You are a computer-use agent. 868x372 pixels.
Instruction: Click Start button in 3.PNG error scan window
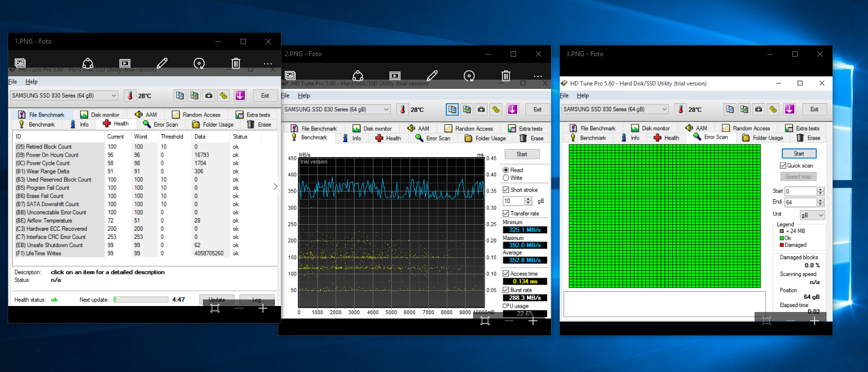pos(799,154)
